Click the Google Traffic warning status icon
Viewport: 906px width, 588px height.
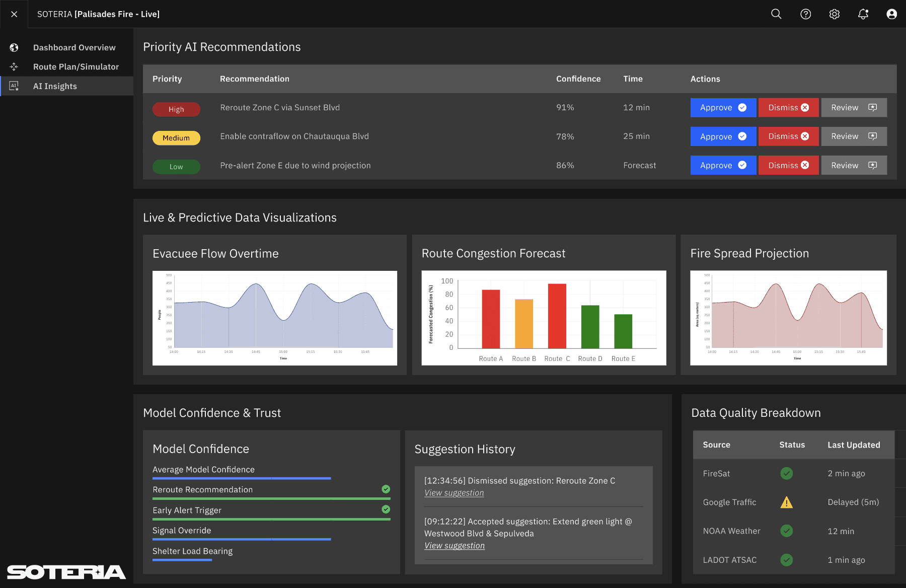click(786, 502)
